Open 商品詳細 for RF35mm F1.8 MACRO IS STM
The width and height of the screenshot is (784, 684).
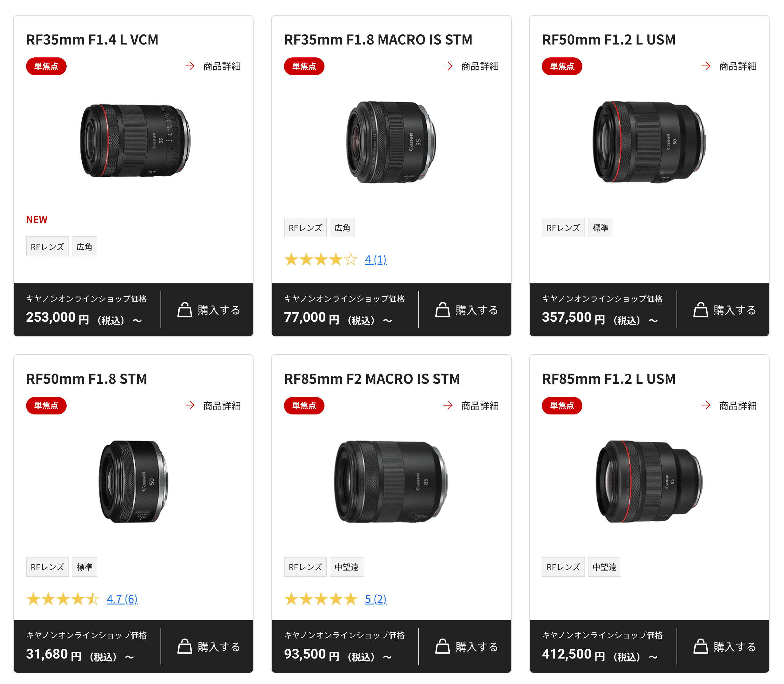tap(479, 66)
